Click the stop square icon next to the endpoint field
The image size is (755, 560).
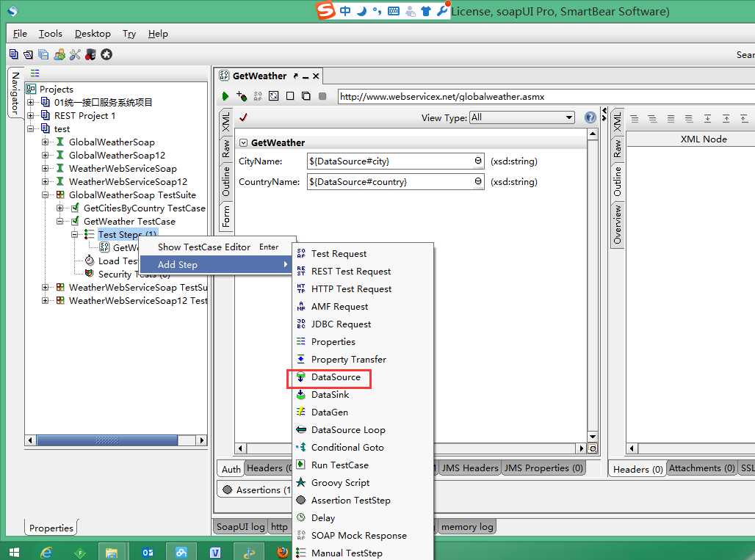322,96
